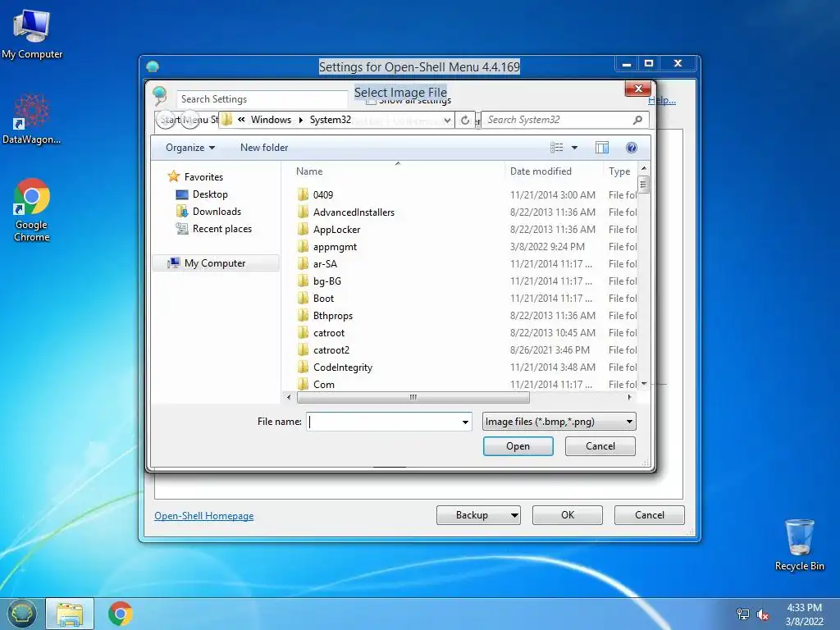Select My Computer in navigation pane
Viewport: 840px width, 630px height.
(215, 263)
